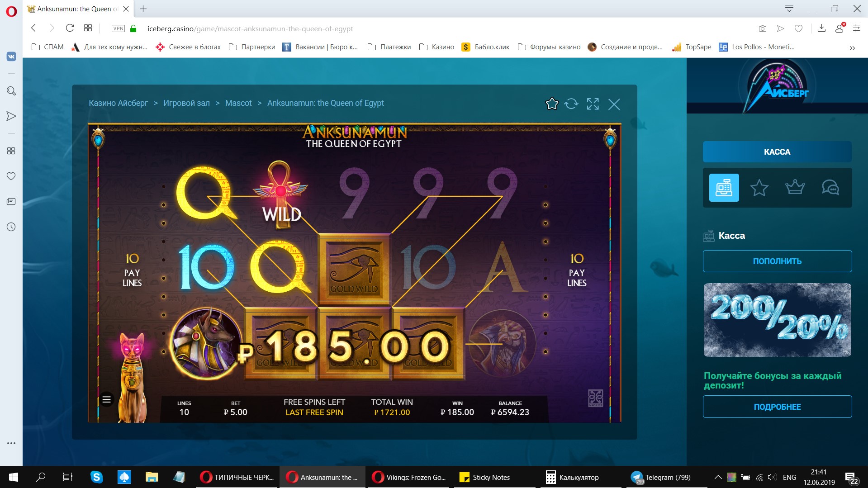Open the tab search menu

click(x=789, y=9)
